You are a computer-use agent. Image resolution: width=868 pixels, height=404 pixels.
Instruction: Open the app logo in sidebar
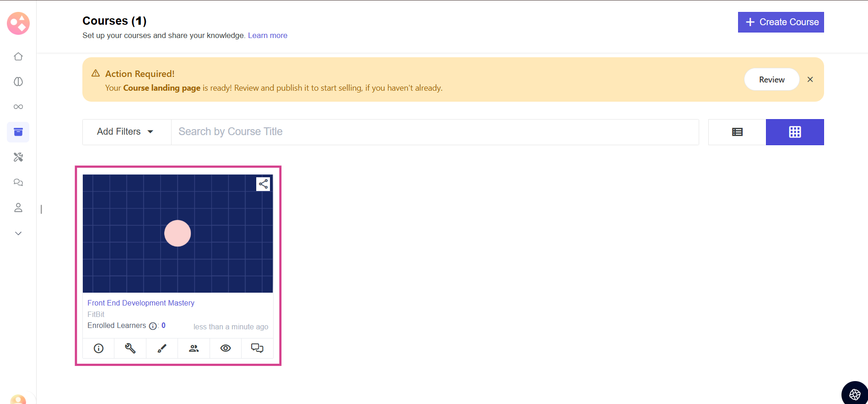[x=18, y=23]
